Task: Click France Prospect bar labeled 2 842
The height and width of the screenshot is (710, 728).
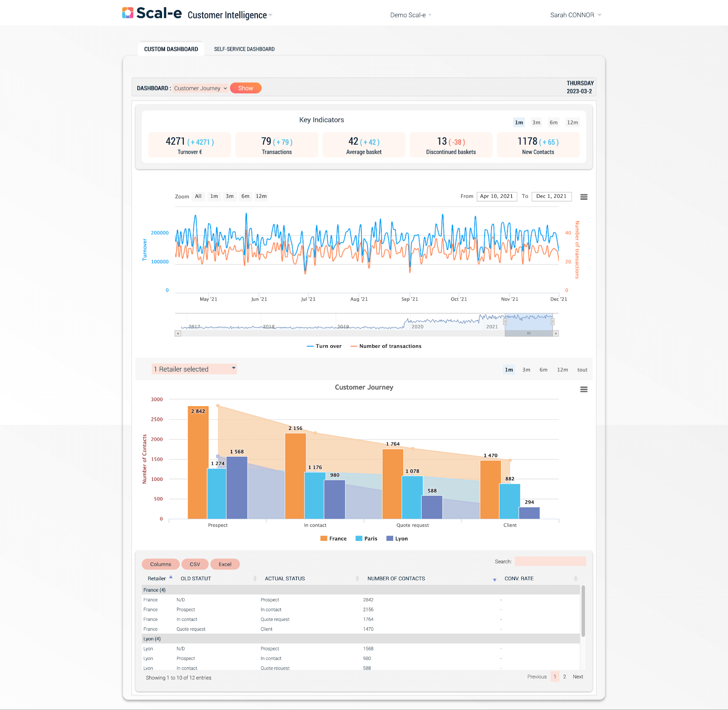Action: [198, 463]
